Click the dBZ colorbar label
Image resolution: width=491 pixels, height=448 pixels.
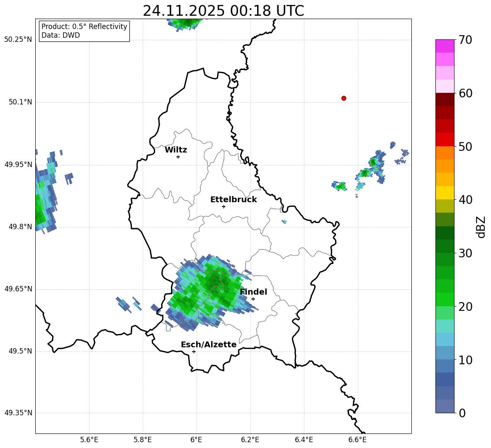(481, 227)
